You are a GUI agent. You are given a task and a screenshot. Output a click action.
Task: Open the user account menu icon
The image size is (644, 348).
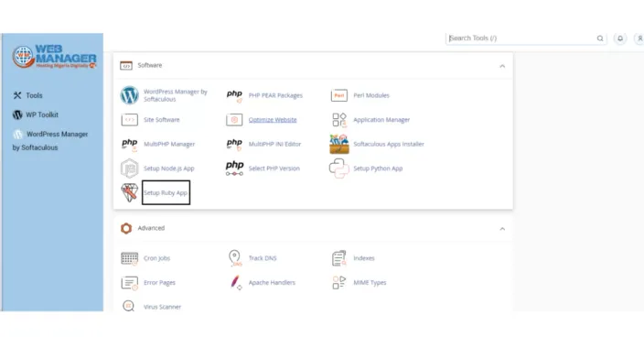(639, 38)
